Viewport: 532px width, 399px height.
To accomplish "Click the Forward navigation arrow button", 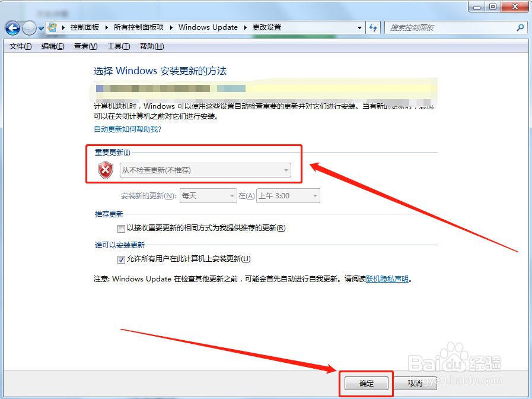I will (29, 28).
